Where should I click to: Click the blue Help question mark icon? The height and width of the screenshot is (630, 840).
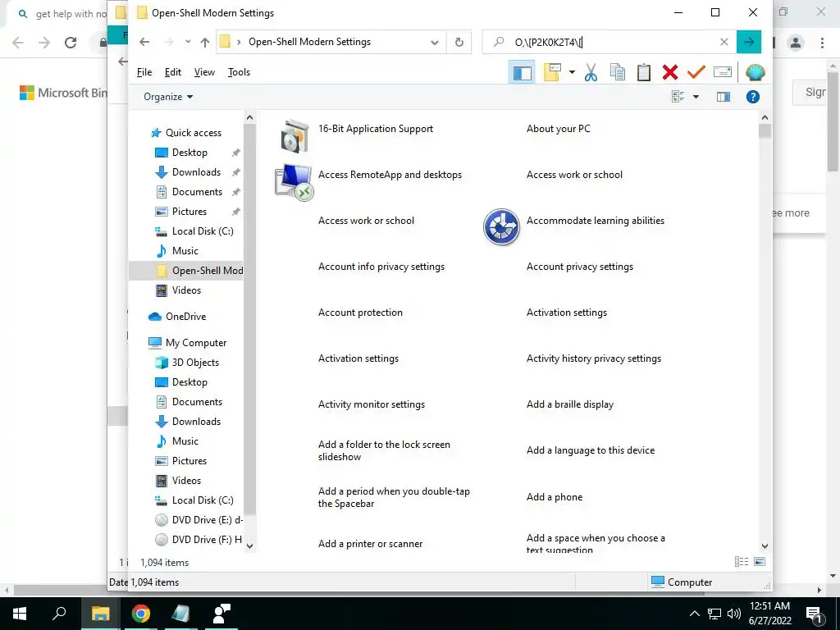point(753,97)
